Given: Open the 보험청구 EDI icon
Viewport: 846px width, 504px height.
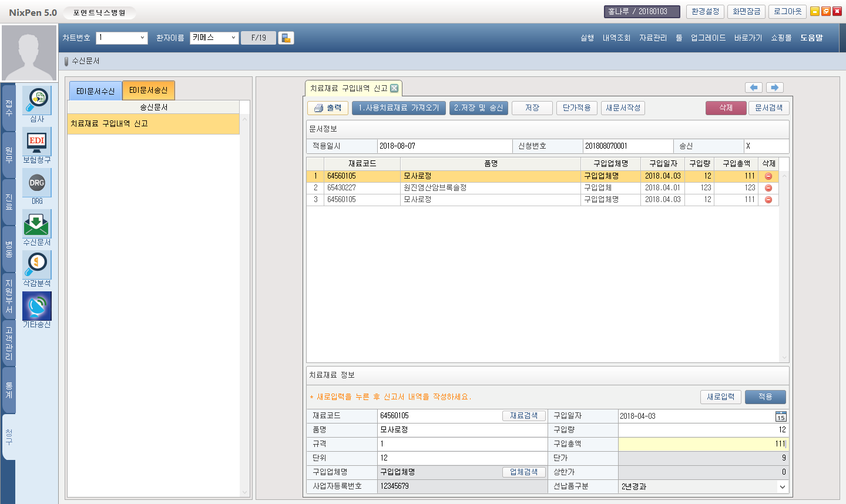Looking at the screenshot, I should 37,142.
